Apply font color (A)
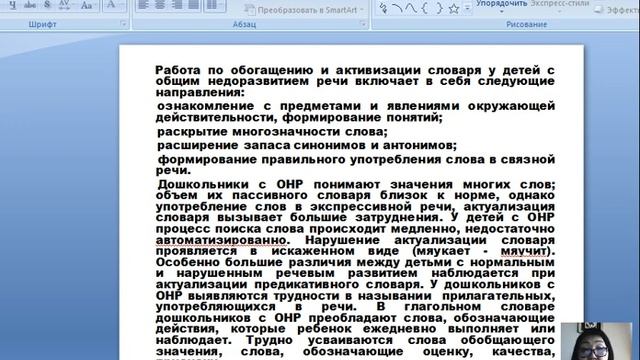This screenshot has width=640, height=360. (x=110, y=5)
